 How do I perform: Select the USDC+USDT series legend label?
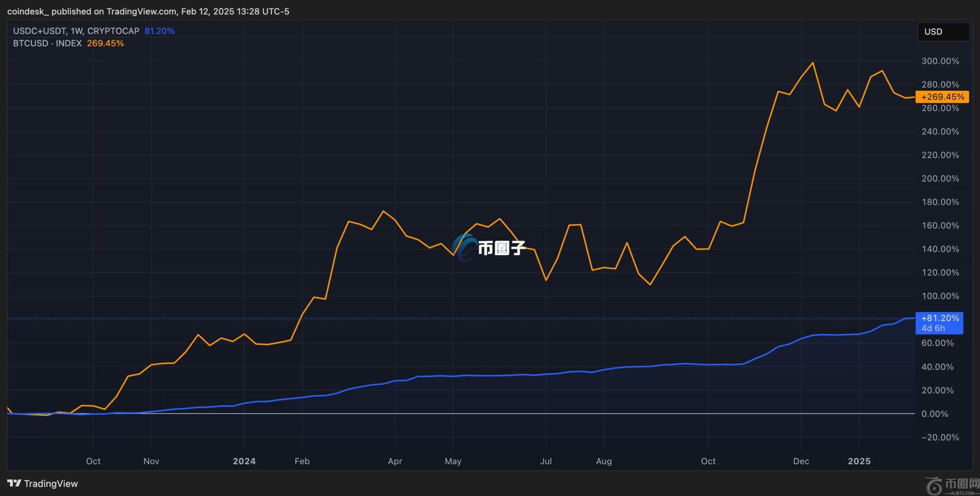pos(76,31)
